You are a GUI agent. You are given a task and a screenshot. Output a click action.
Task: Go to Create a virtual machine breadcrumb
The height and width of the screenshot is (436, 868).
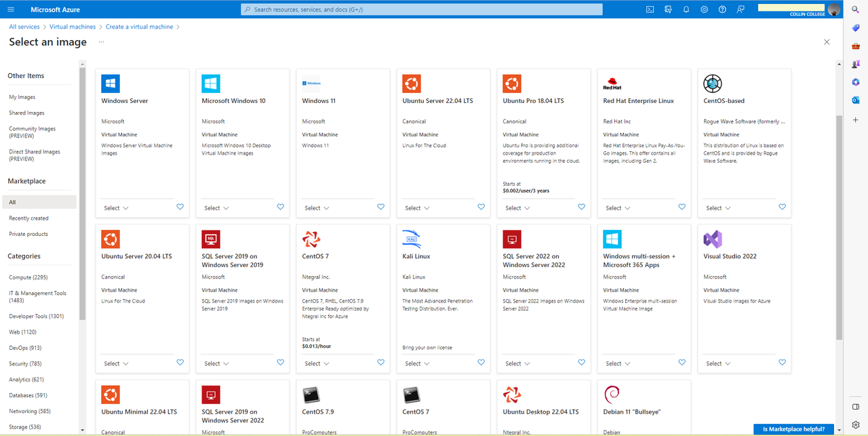click(140, 27)
